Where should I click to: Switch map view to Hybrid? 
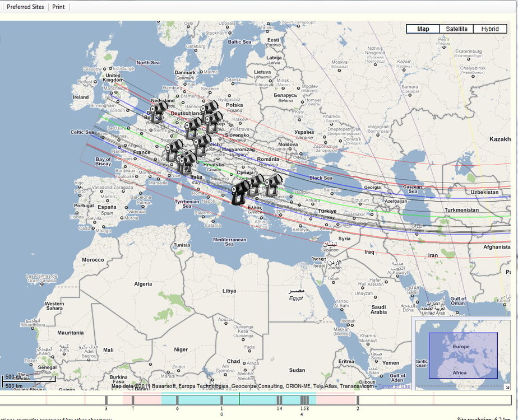489,29
